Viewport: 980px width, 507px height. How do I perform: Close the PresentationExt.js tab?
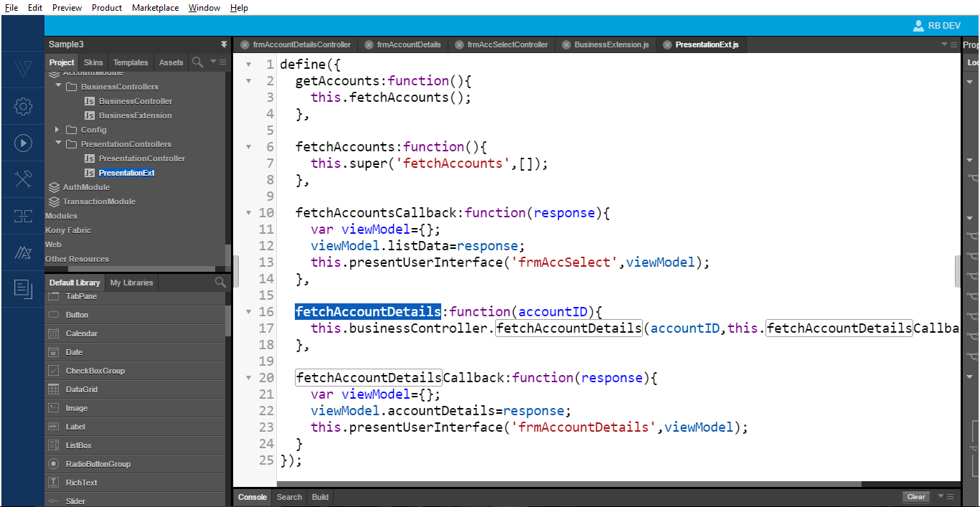coord(667,44)
